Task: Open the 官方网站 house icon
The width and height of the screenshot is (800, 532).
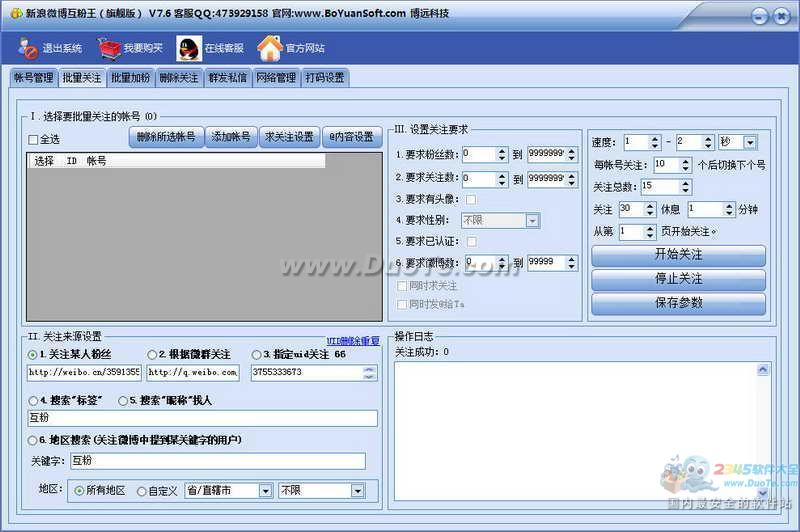Action: 269,48
